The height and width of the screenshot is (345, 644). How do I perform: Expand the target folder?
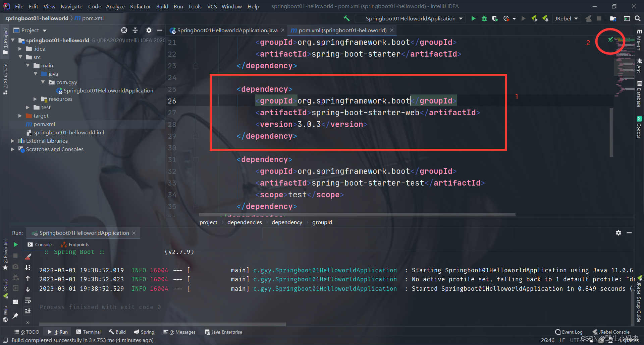(20, 116)
